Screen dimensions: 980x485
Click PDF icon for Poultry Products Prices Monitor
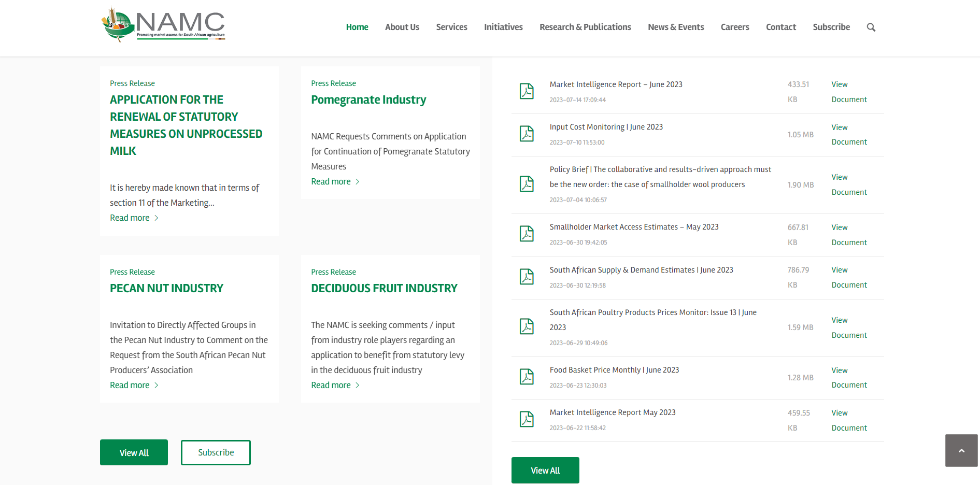527,326
